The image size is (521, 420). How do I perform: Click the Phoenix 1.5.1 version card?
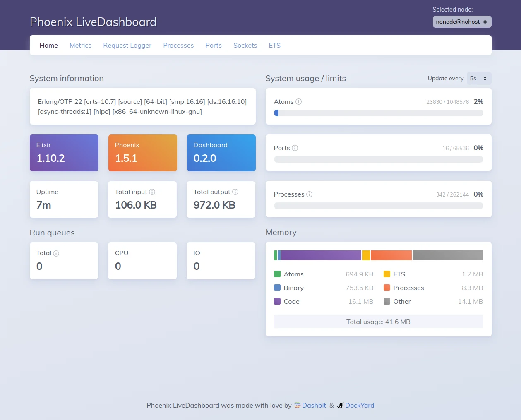coord(143,153)
